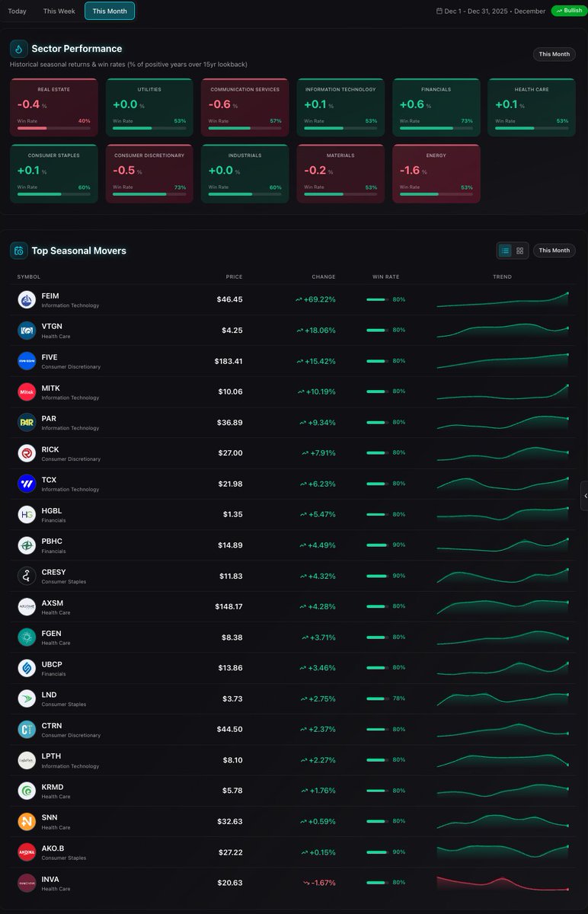Viewport: 588px width, 914px height.
Task: Click This Month pill in Sector Performance
Action: tap(554, 54)
